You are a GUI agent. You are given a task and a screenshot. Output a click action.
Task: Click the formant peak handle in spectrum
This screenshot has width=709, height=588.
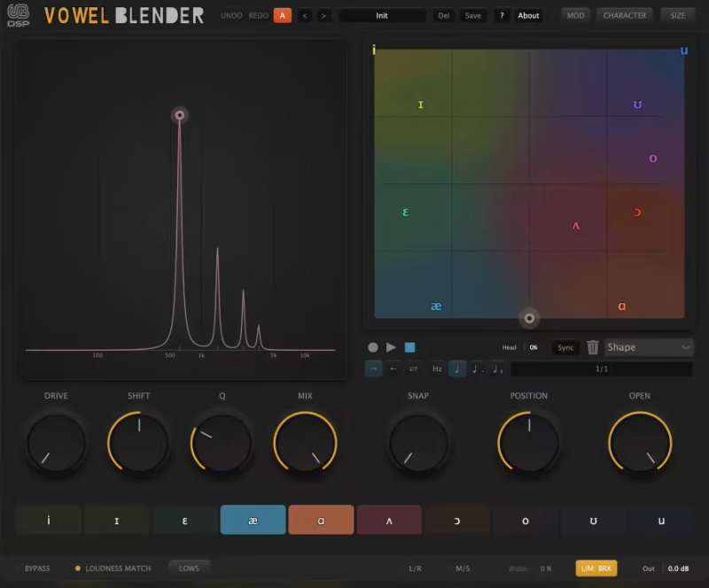tap(180, 115)
